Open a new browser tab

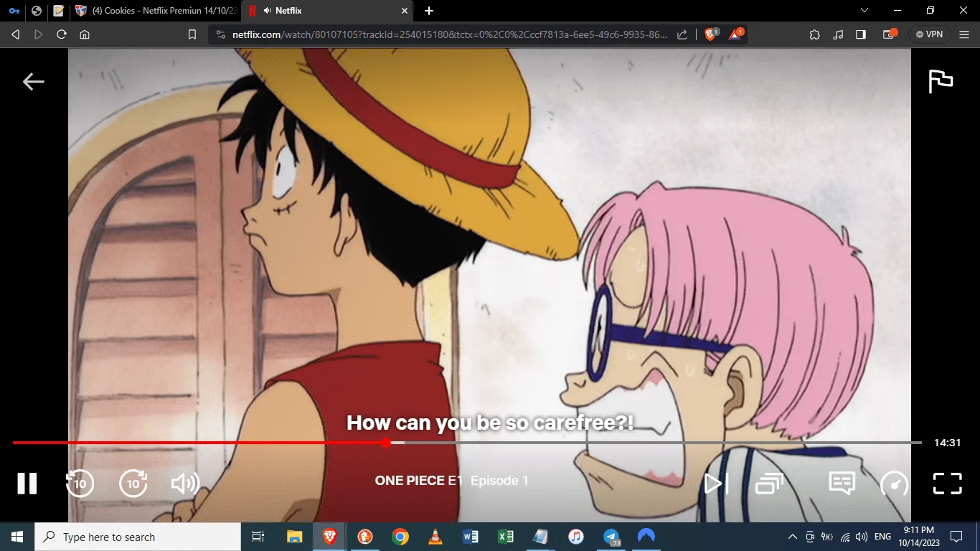(x=429, y=11)
